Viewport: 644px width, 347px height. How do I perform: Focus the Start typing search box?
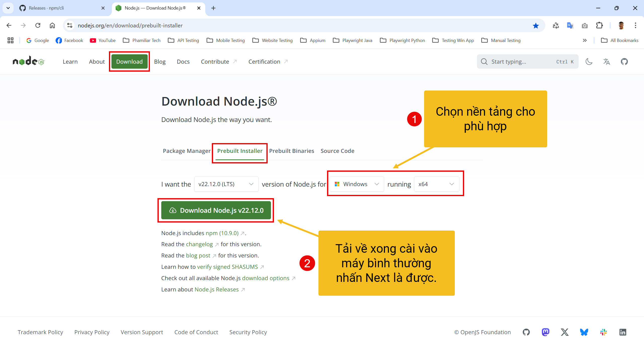coord(528,62)
